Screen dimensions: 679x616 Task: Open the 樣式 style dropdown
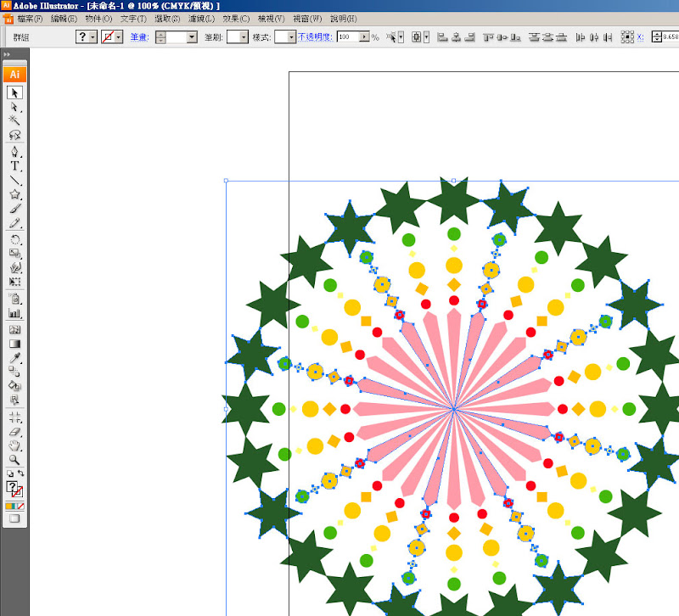click(291, 37)
